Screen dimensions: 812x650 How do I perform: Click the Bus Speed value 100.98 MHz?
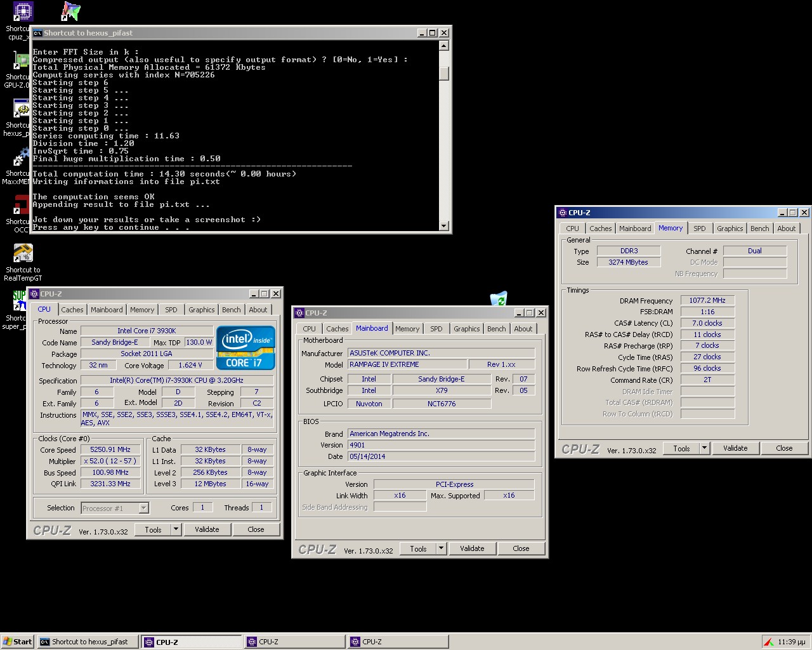(110, 472)
